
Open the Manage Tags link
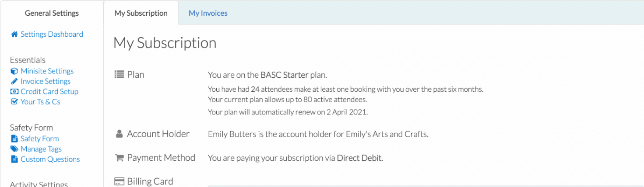click(x=41, y=149)
